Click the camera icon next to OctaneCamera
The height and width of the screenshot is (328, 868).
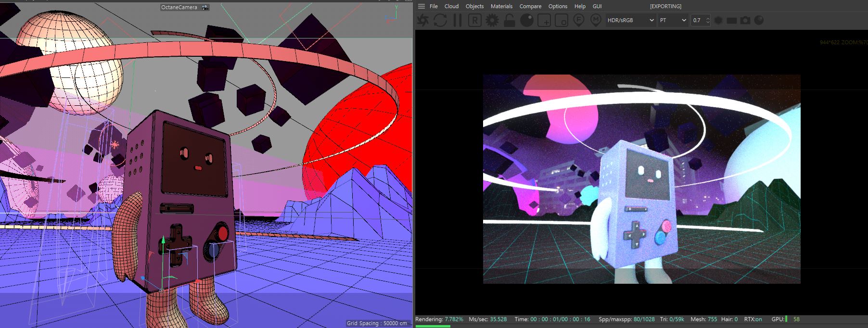(205, 7)
